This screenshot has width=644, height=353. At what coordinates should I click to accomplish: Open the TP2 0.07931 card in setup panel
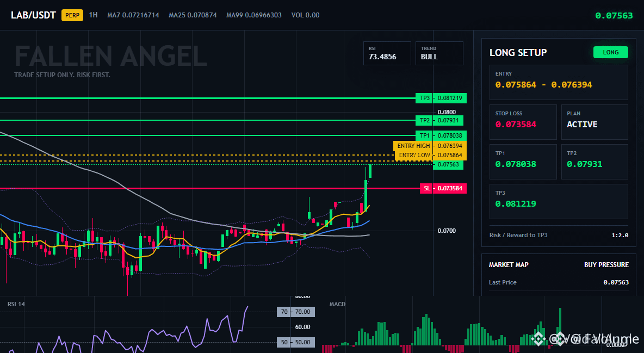pyautogui.click(x=595, y=162)
